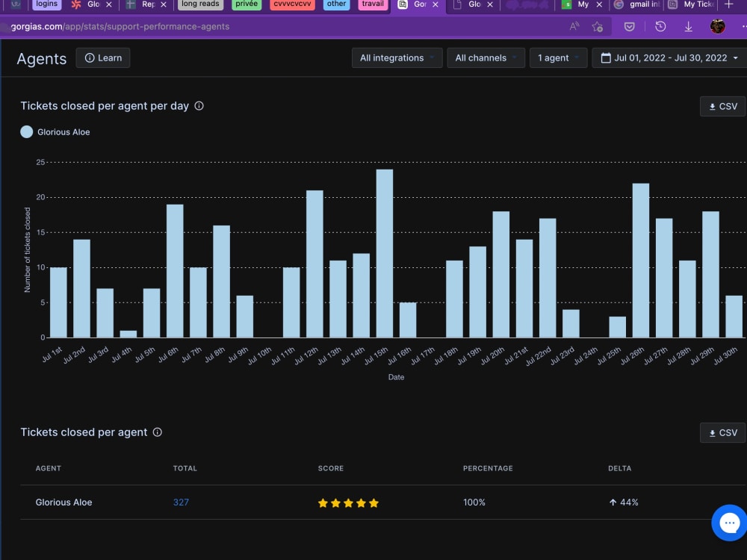
Task: Click the info icon beside Tickets closed per agent per day
Action: 199,106
